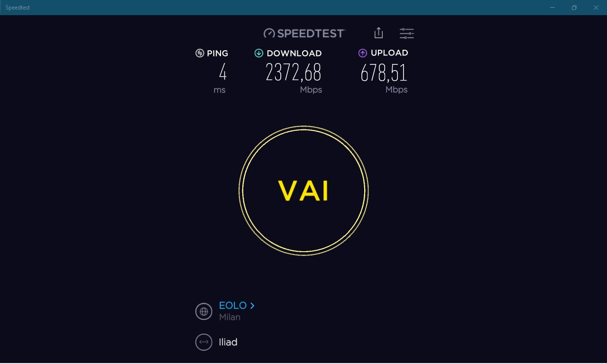The height and width of the screenshot is (364, 607).
Task: Click the Speedtest gauge logo icon
Action: click(x=269, y=33)
